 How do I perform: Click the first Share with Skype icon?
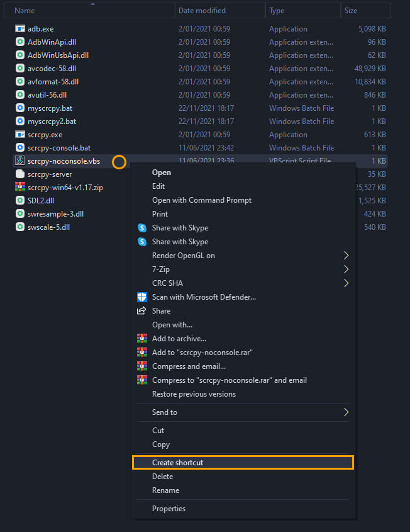(142, 228)
